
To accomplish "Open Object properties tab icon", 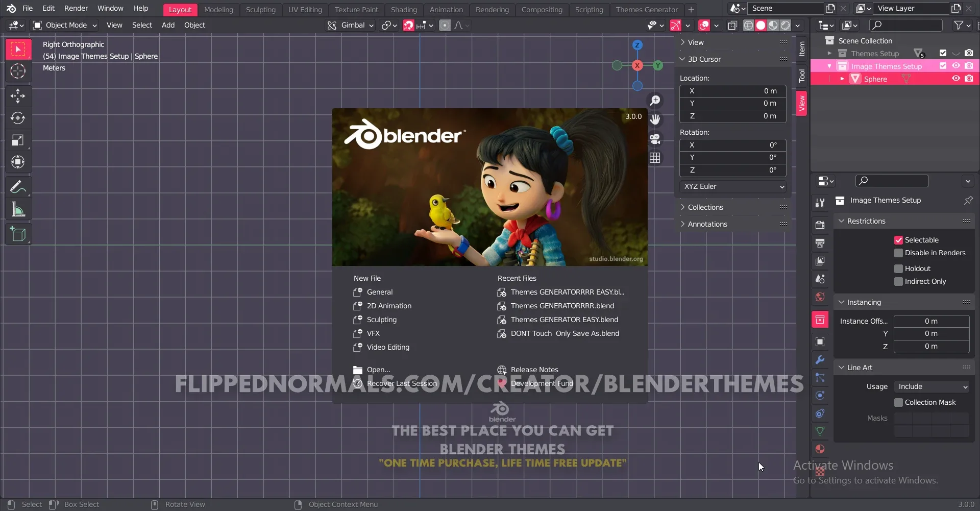I will point(820,342).
